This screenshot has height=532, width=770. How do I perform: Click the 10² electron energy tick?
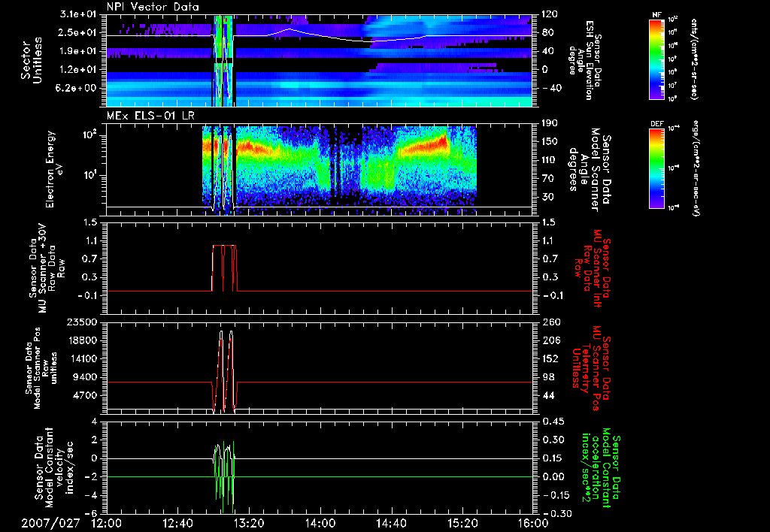click(x=89, y=135)
